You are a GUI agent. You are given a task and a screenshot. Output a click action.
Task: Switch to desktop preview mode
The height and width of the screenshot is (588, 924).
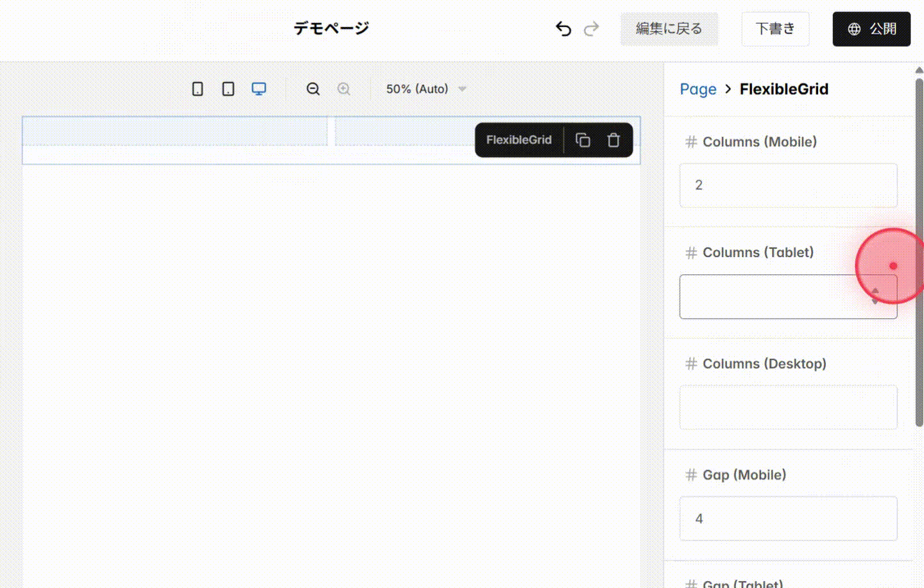click(259, 88)
